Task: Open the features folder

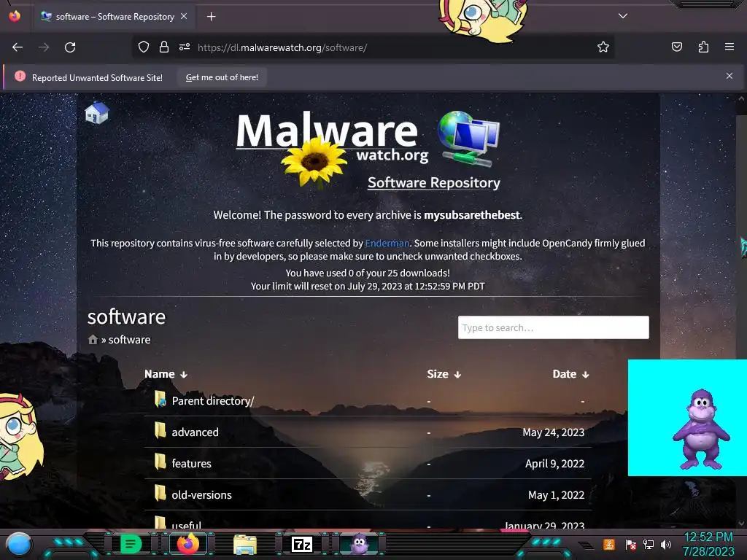Action: 191,464
